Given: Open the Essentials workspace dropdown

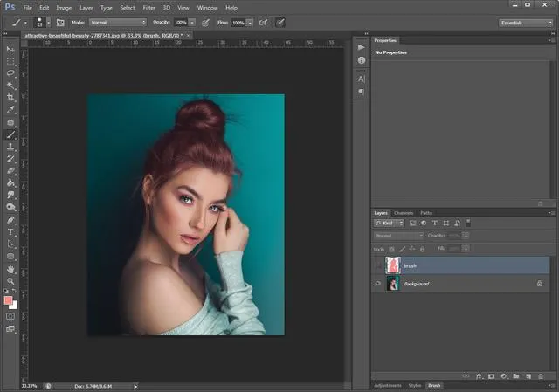Looking at the screenshot, I should (526, 23).
